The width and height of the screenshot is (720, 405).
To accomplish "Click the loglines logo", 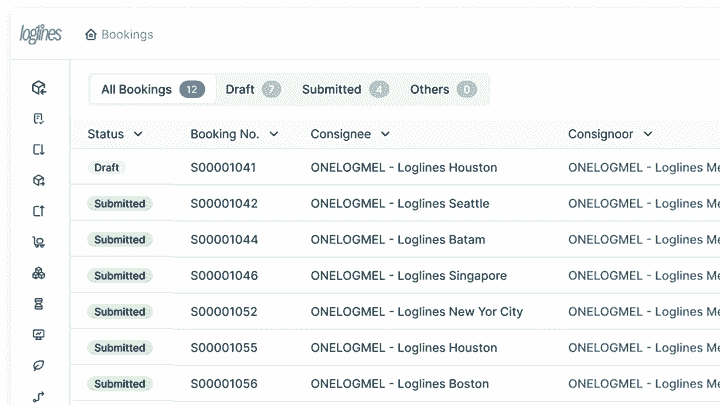I will [x=40, y=34].
